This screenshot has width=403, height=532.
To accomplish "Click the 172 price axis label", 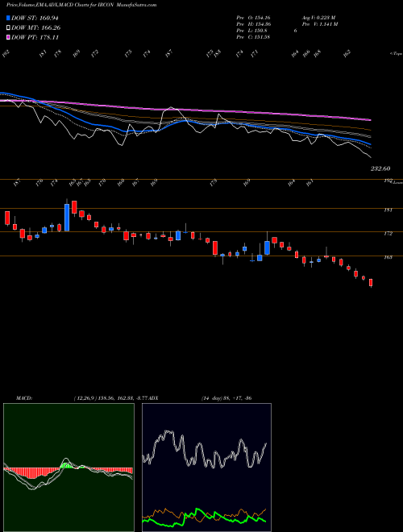I will pos(388,234).
